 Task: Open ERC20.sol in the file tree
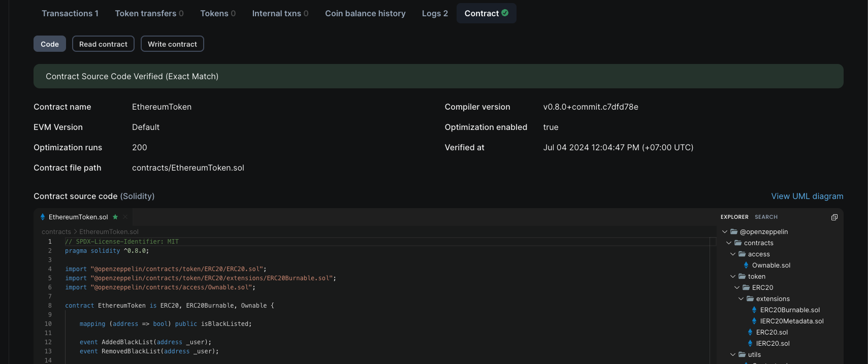pyautogui.click(x=772, y=332)
